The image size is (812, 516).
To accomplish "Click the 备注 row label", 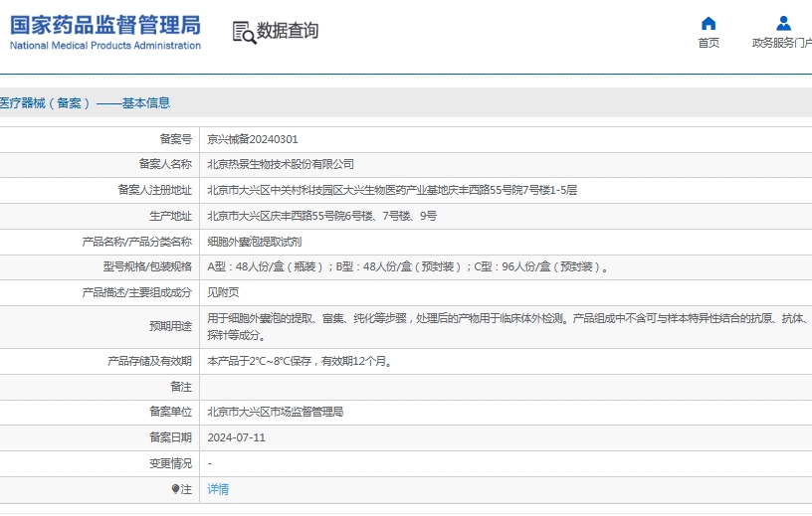I will (181, 387).
